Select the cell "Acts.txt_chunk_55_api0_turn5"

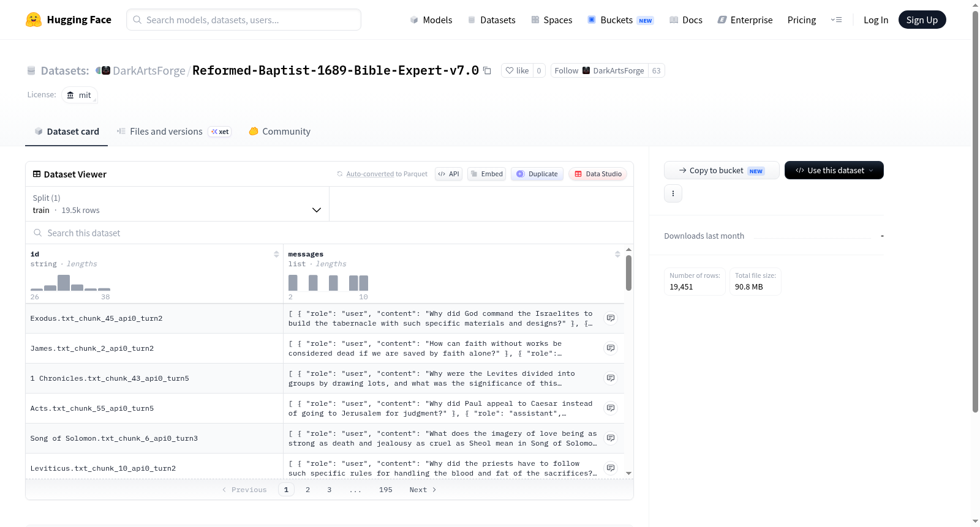[x=154, y=408]
